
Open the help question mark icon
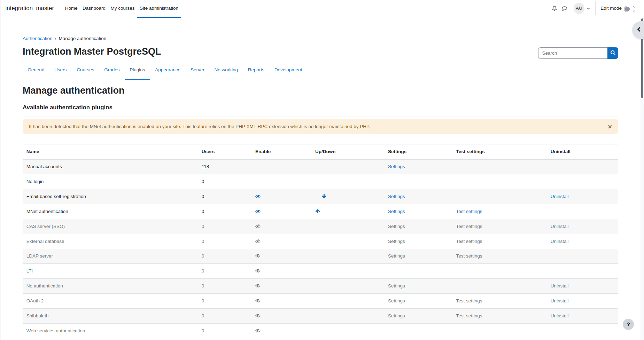tap(628, 324)
